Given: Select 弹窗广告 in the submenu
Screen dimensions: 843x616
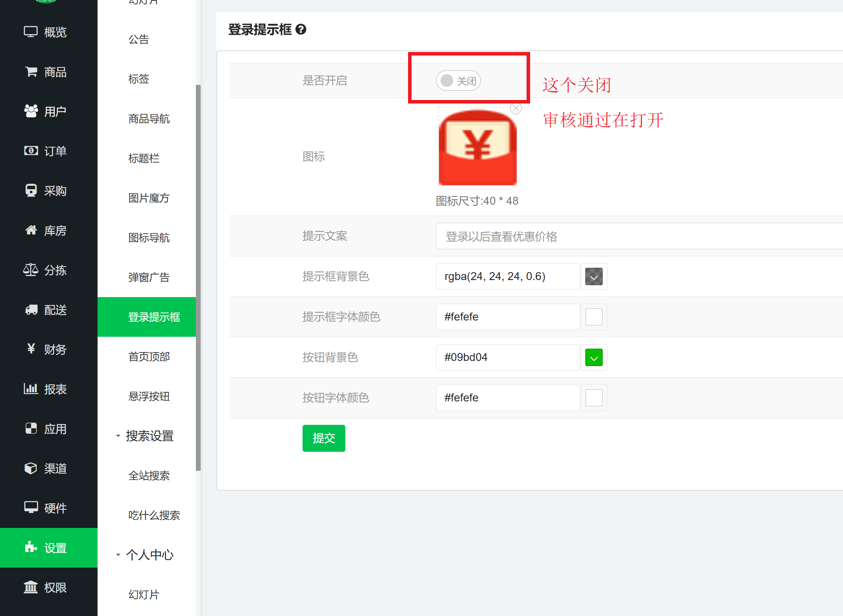Looking at the screenshot, I should click(x=149, y=277).
